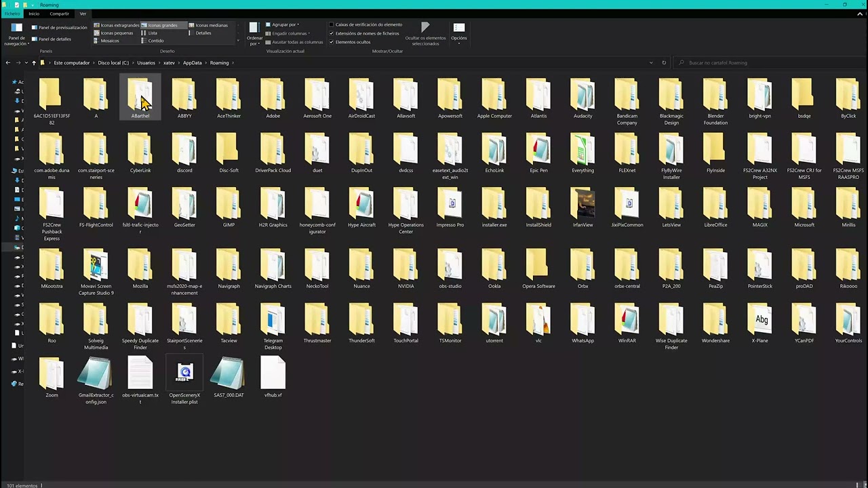Open the Ordenar por dropdown
The width and height of the screenshot is (868, 488).
click(x=254, y=35)
